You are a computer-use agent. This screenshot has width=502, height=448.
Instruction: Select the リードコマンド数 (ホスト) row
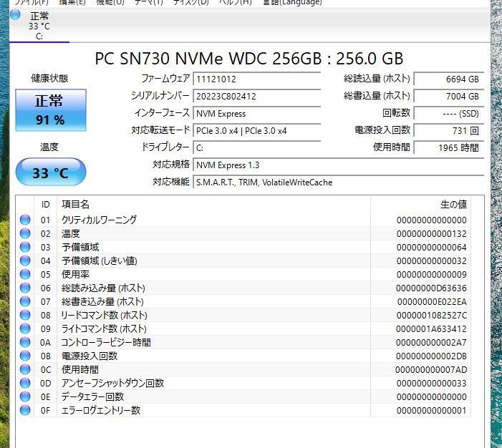[x=243, y=315]
